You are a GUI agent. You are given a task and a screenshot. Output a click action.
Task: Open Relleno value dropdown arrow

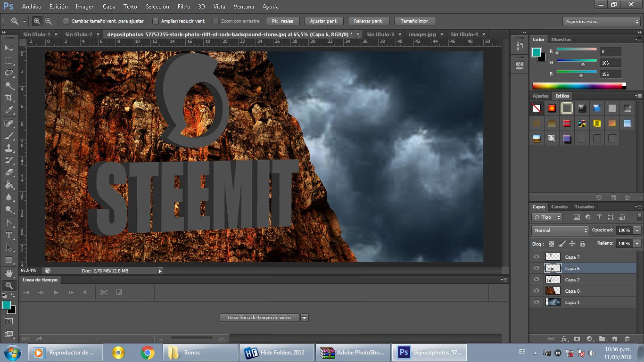[x=637, y=244]
